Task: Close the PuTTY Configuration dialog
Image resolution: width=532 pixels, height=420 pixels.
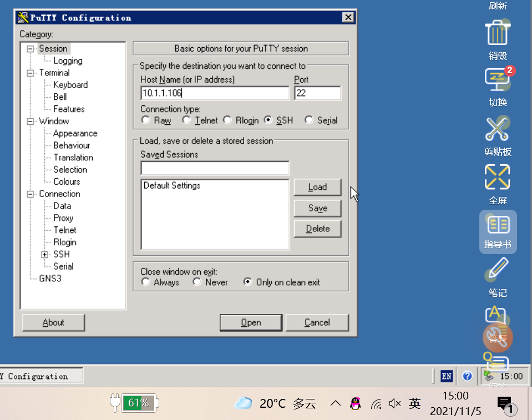Action: [348, 17]
